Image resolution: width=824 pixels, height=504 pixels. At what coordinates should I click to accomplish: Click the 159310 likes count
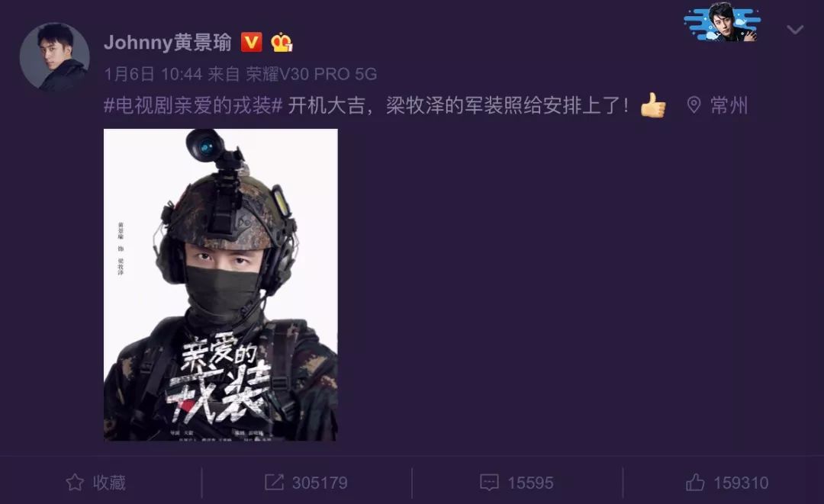click(740, 483)
